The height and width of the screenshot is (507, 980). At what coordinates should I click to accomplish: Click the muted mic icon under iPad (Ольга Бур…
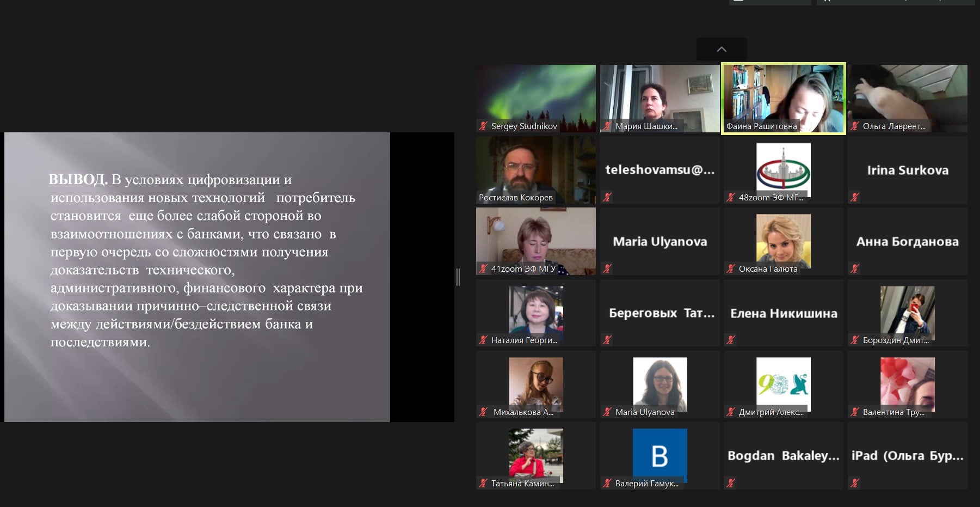point(854,483)
